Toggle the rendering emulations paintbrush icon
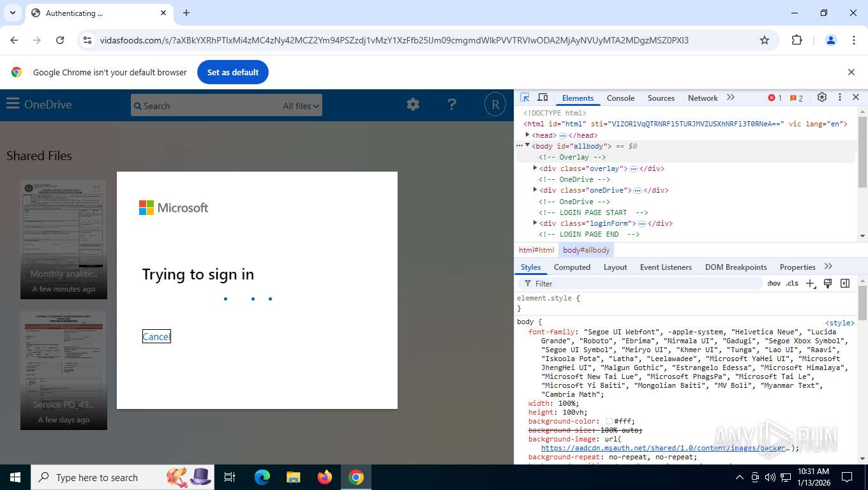The image size is (868, 490). point(828,283)
